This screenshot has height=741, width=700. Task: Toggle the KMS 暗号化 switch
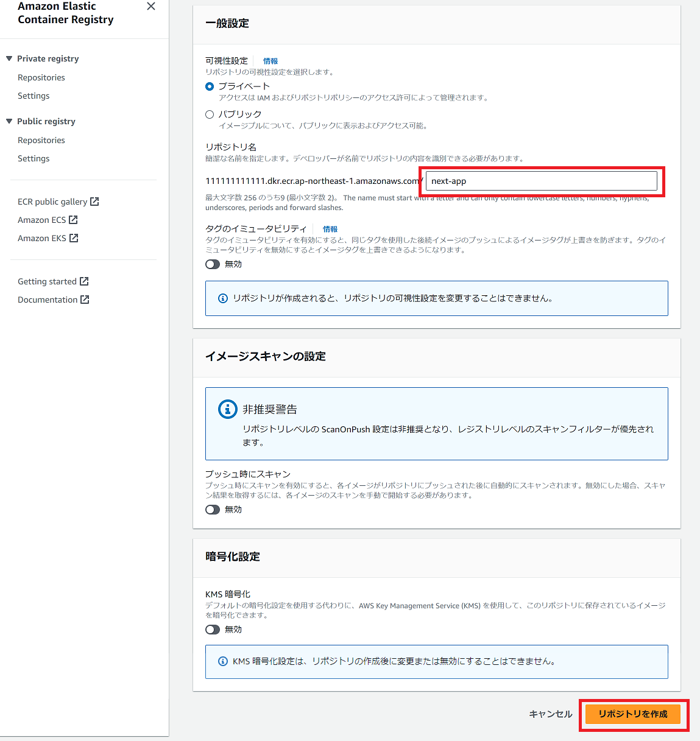213,630
